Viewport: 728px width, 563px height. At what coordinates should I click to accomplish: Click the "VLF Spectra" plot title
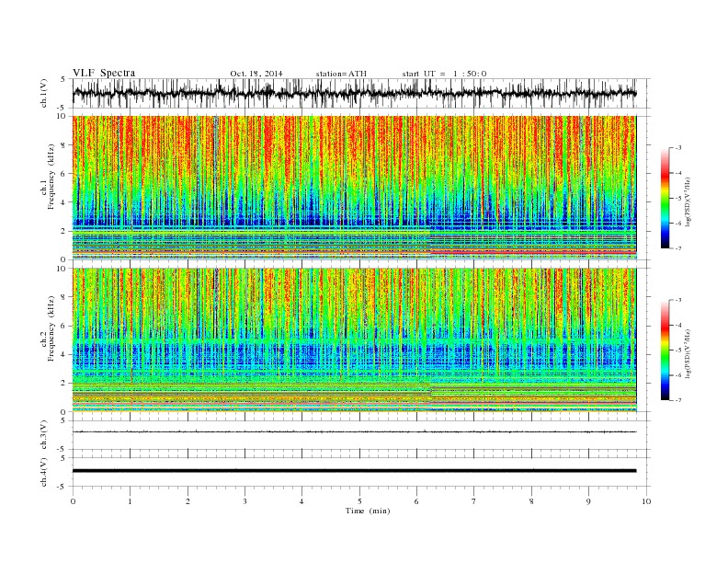(104, 73)
